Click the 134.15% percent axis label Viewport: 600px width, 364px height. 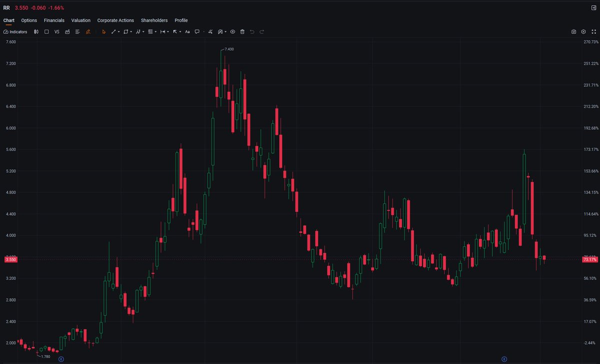coord(590,192)
